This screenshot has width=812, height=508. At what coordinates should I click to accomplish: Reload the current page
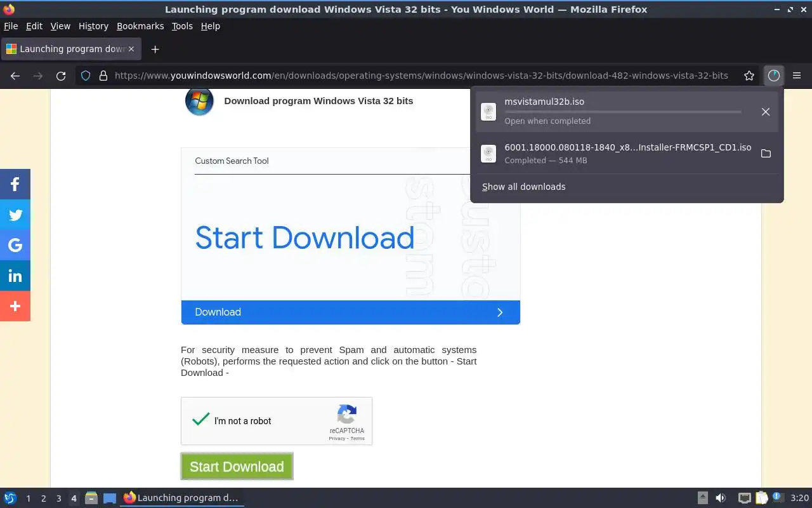point(61,76)
